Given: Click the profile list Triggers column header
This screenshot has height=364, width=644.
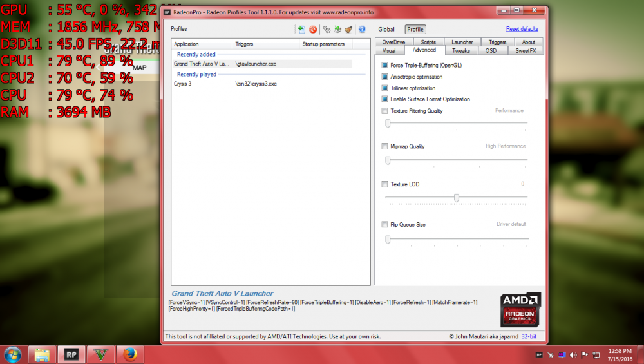Looking at the screenshot, I should [x=266, y=44].
